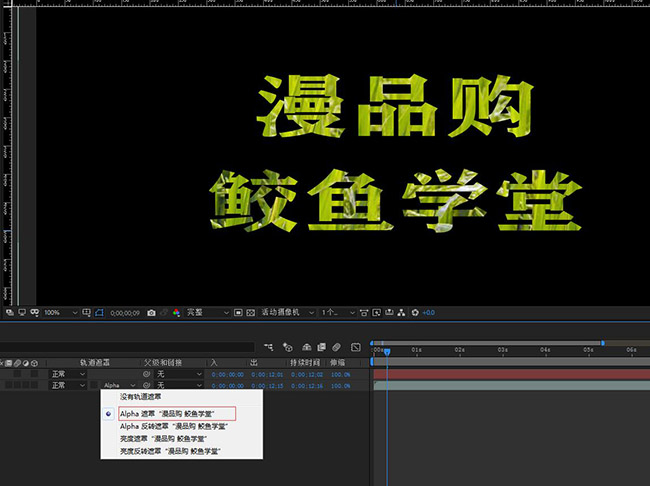The width and height of the screenshot is (650, 486).
Task: Toggle the draft 3D icon
Action: click(288, 347)
